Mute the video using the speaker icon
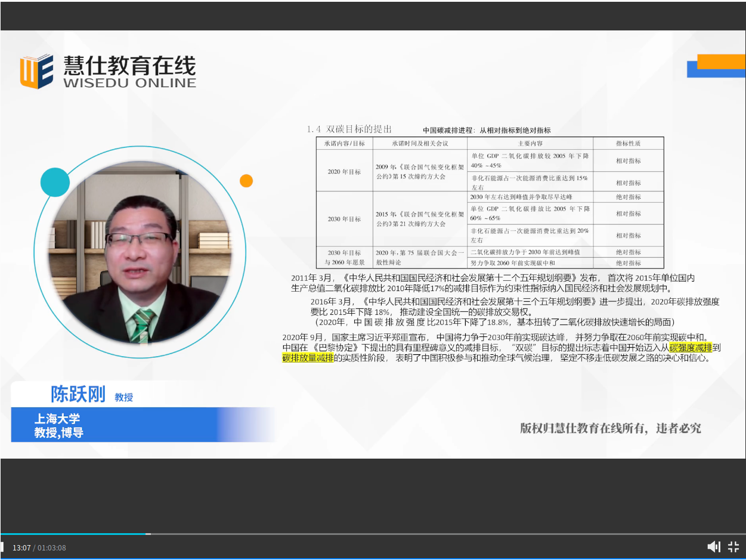This screenshot has height=560, width=746. coord(713,547)
